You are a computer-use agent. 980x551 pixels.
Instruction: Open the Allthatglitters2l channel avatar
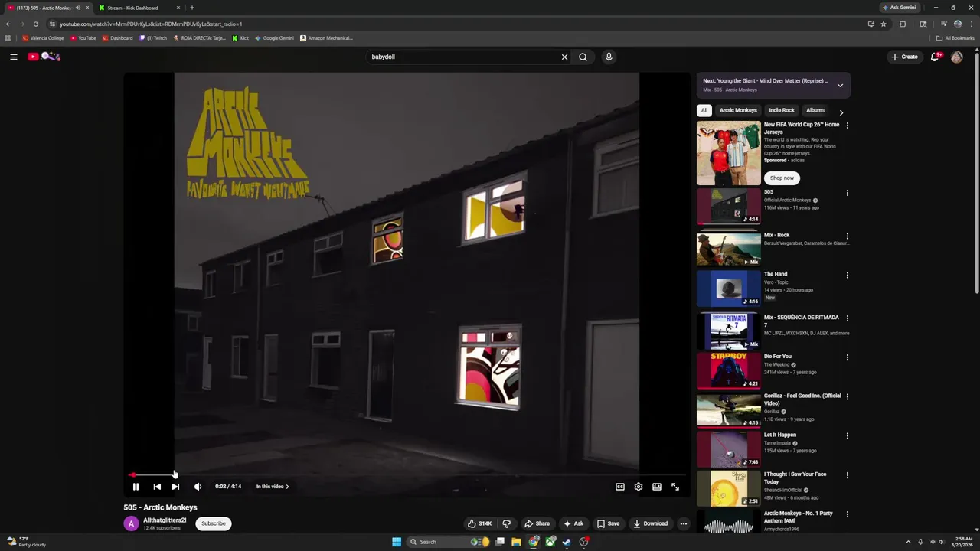[x=131, y=523]
